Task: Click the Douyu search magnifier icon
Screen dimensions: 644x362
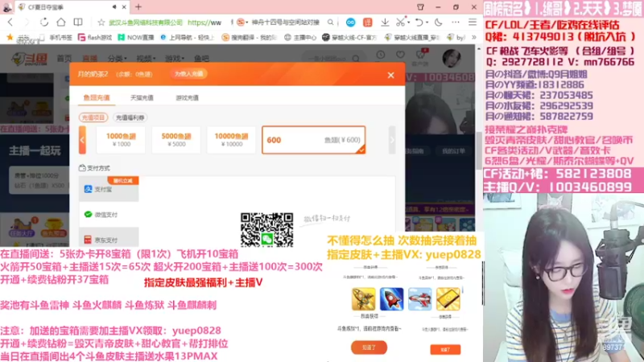Action: pyautogui.click(x=356, y=59)
